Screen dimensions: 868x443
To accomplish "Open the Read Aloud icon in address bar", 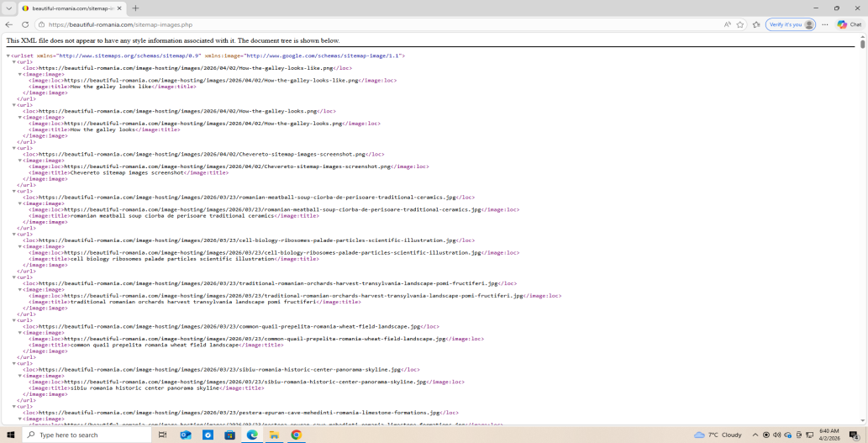I will click(727, 24).
